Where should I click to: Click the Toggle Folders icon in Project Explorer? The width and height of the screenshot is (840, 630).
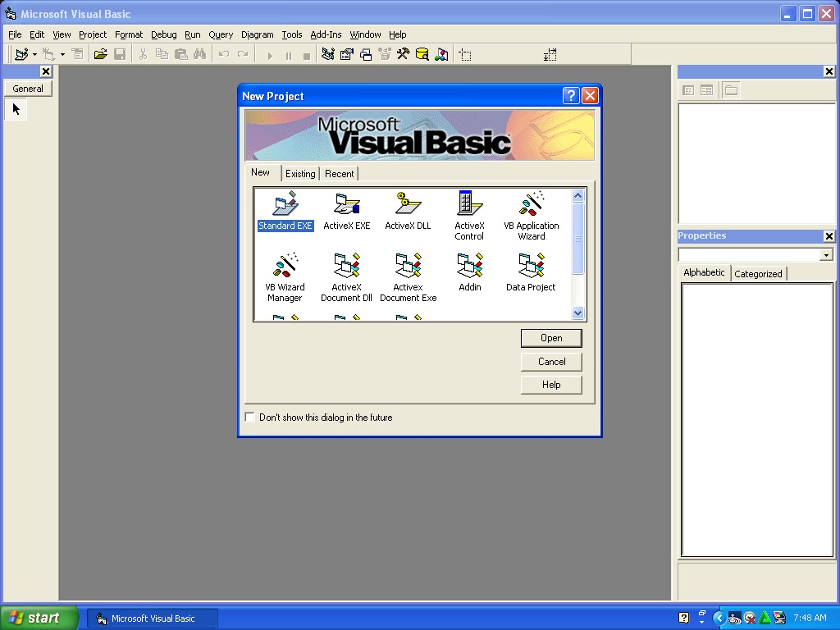coord(731,90)
